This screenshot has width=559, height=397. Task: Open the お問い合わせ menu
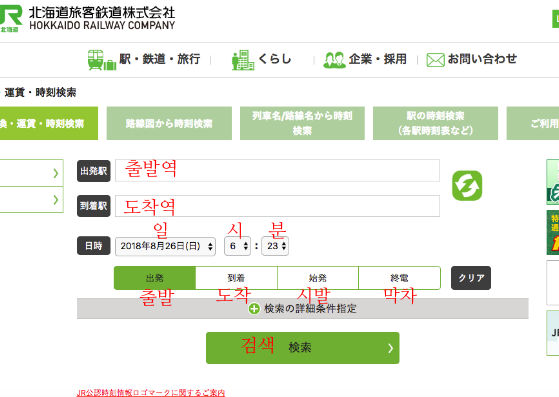[x=482, y=59]
